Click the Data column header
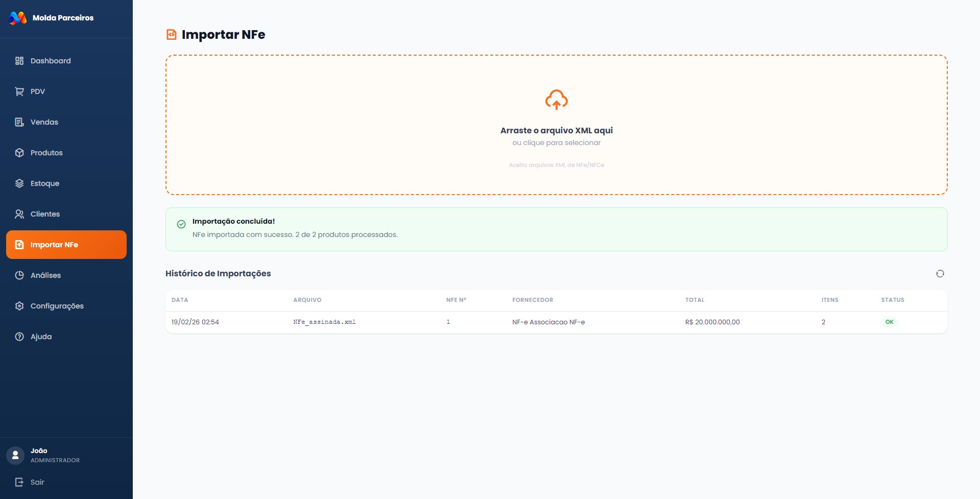 pyautogui.click(x=180, y=300)
